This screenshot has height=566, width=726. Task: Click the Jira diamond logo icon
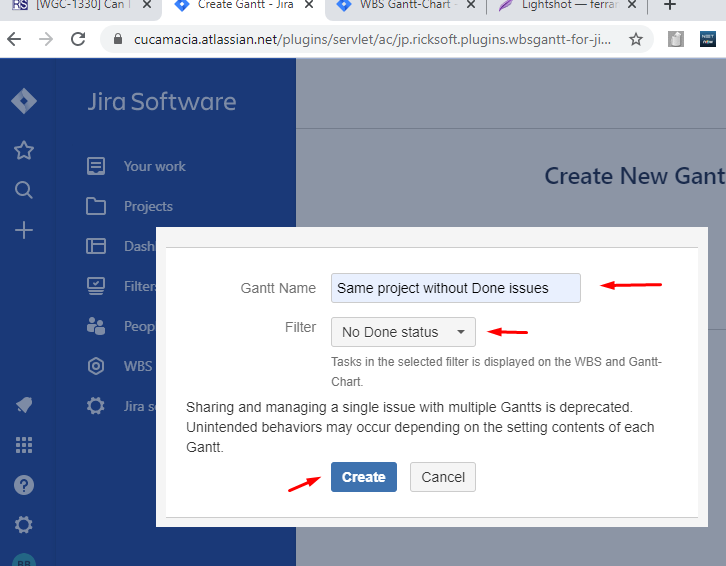[24, 102]
